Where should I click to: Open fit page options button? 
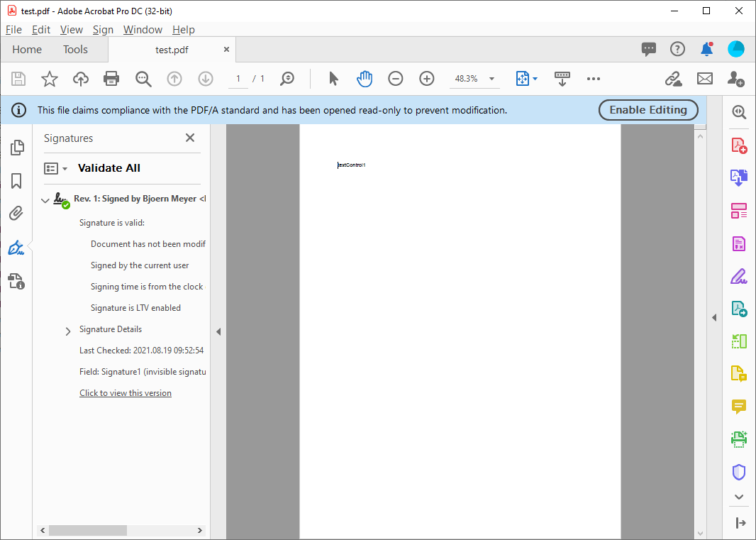(526, 79)
